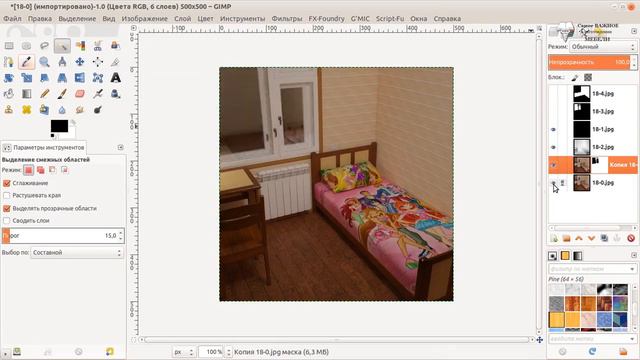Open the Слой menu
The height and width of the screenshot is (360, 640).
pos(182,19)
